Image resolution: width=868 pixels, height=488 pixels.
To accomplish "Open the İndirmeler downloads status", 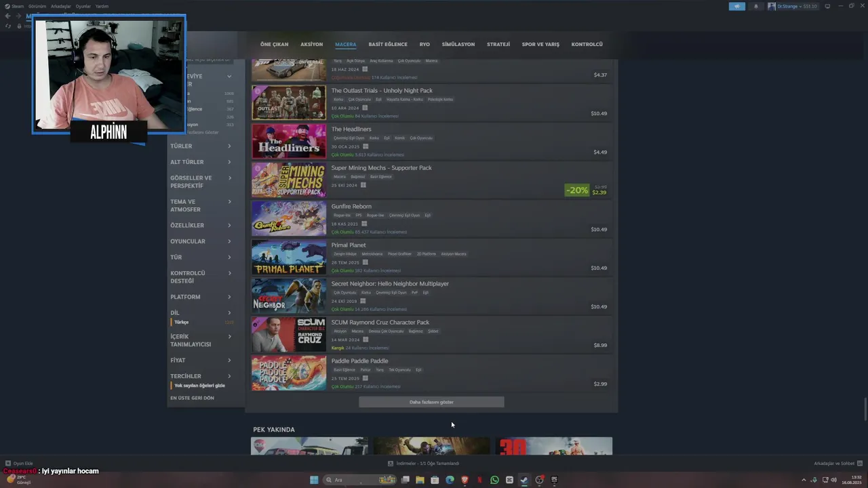I will (424, 464).
